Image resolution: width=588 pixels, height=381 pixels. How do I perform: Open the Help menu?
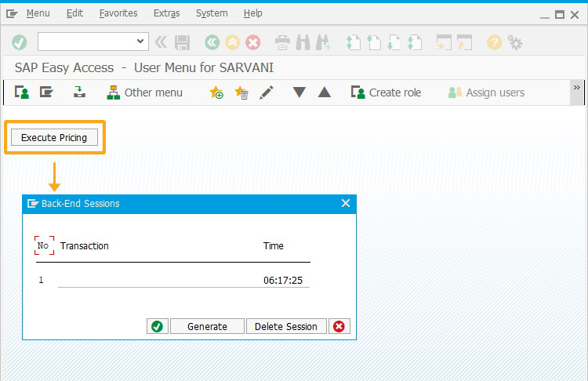[x=252, y=13]
